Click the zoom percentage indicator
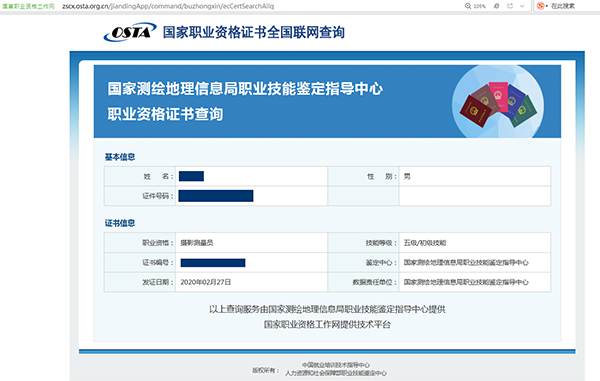The image size is (600, 381). point(479,6)
